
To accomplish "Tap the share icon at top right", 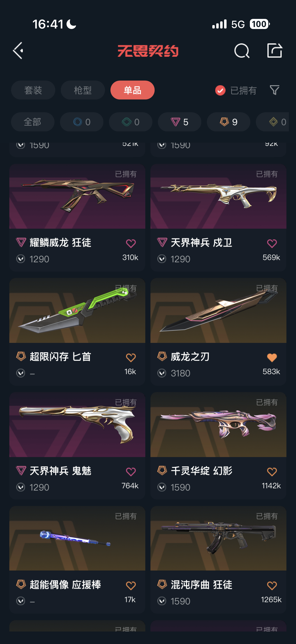I will pyautogui.click(x=274, y=51).
